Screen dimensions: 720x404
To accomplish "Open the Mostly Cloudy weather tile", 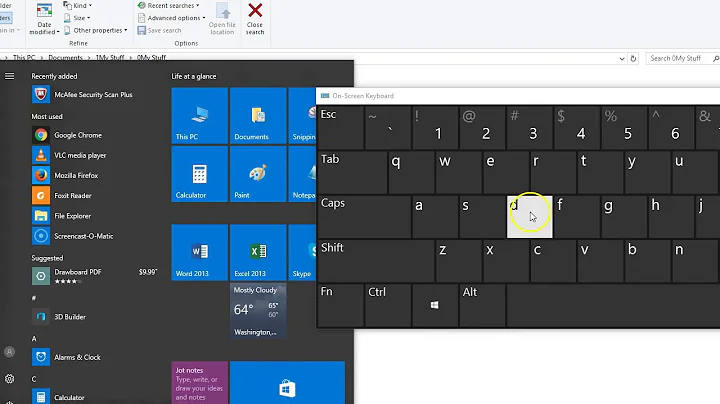I will [258, 311].
